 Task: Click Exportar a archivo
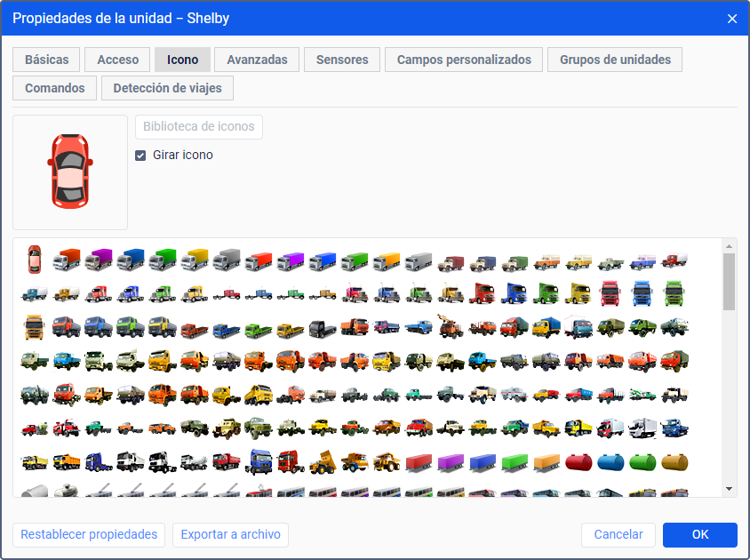pyautogui.click(x=230, y=534)
